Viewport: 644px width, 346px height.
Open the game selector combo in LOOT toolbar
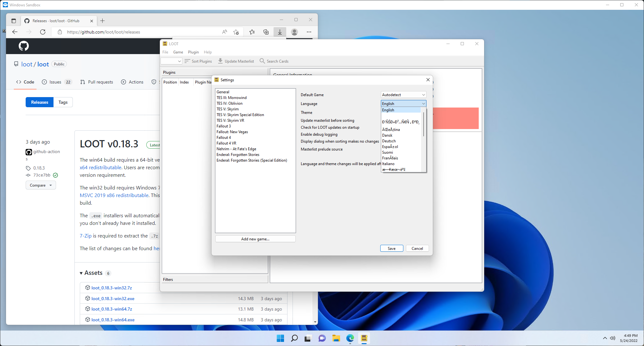pos(171,61)
